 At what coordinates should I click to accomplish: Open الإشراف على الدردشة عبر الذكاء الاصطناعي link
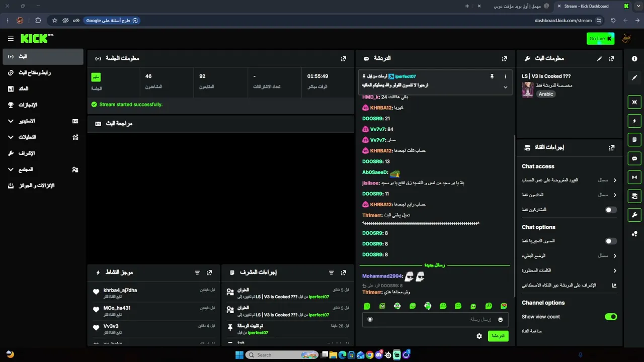tap(570, 285)
